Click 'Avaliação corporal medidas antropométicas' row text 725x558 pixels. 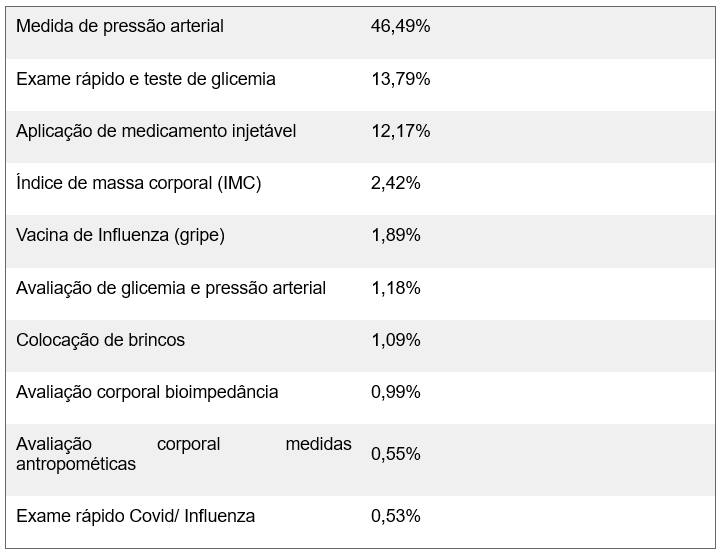click(x=184, y=454)
